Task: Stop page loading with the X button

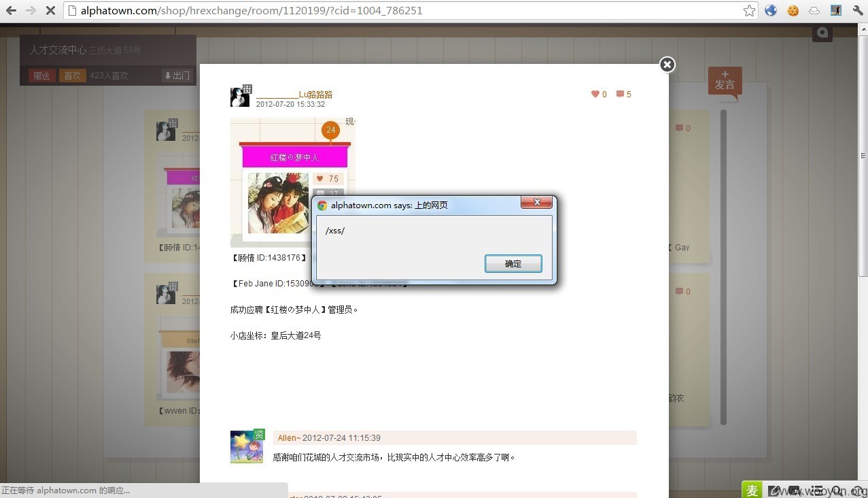Action: point(51,10)
